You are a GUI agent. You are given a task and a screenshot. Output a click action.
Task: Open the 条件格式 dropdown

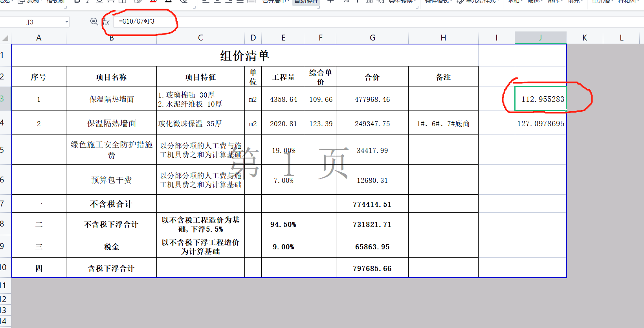point(439,2)
